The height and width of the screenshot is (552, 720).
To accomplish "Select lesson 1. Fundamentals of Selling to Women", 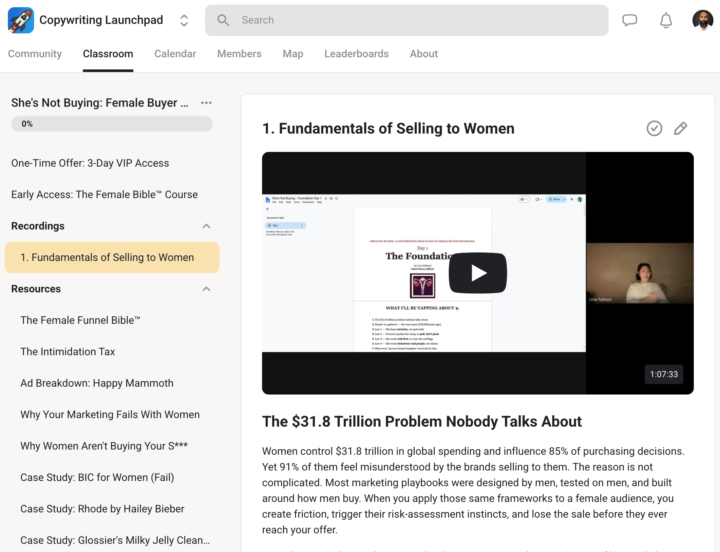I will (112, 257).
